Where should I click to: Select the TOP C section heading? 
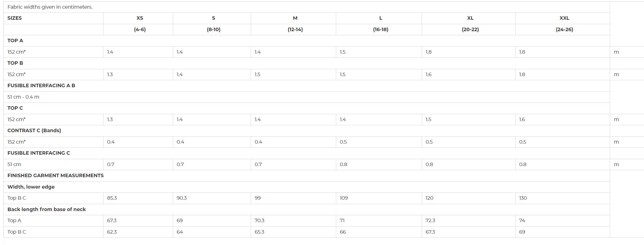click(15, 108)
